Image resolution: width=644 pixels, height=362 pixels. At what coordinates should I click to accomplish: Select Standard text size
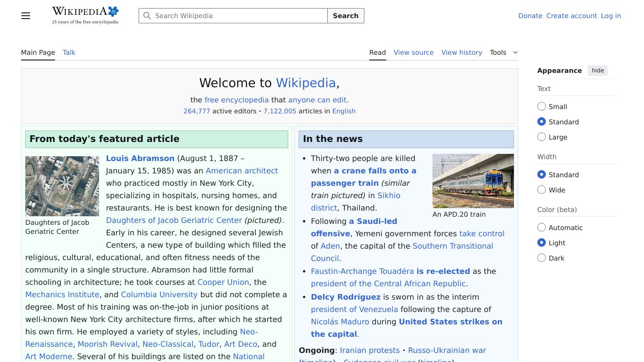point(542,122)
